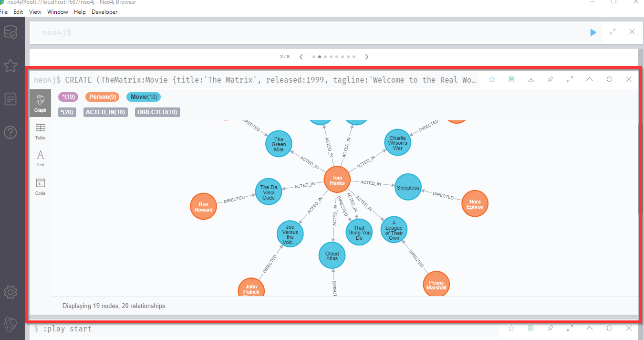Image resolution: width=644 pixels, height=340 pixels.
Task: Rerun the CREATE query with the refresh icon
Action: click(609, 79)
